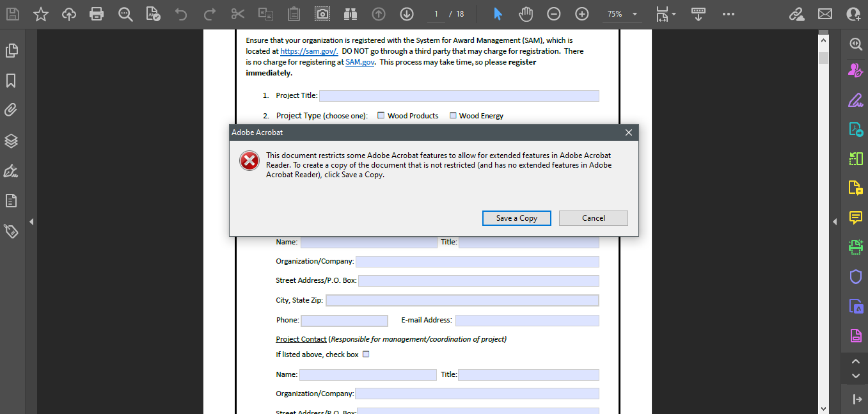Open the https://sam.gov/ hyperlink

[x=309, y=51]
